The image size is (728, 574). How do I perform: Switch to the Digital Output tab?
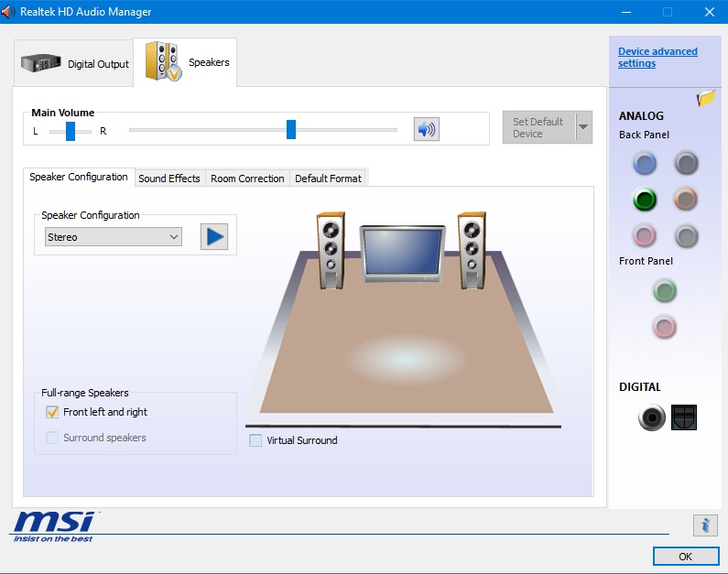(73, 63)
